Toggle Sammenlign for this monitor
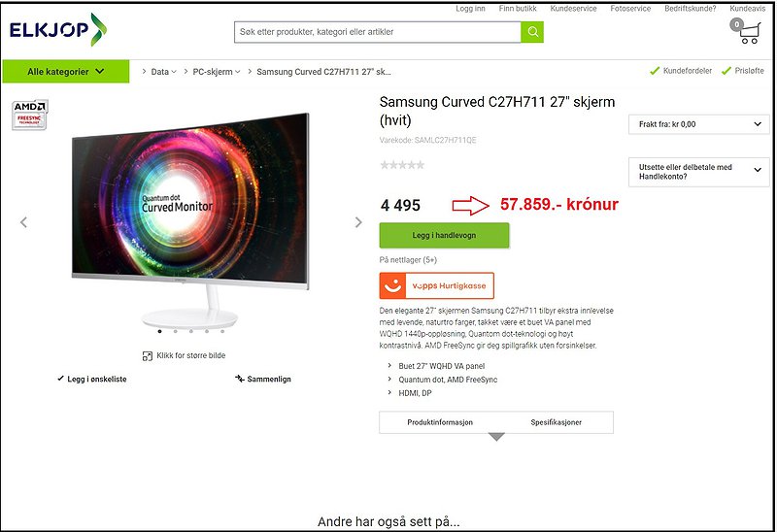 263,379
